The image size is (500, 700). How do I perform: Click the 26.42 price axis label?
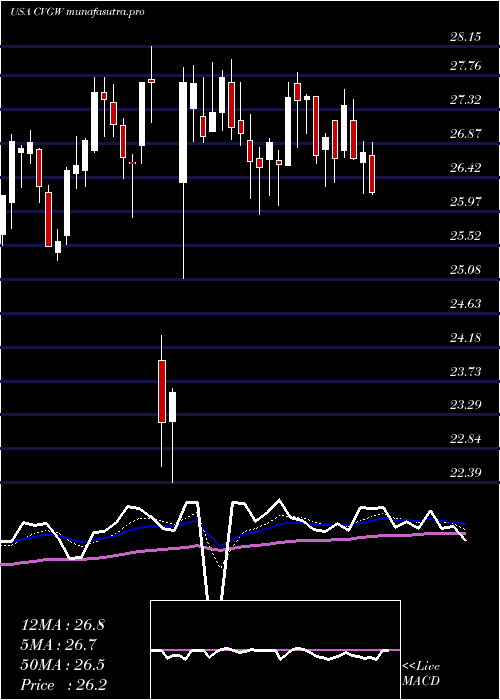click(x=465, y=168)
